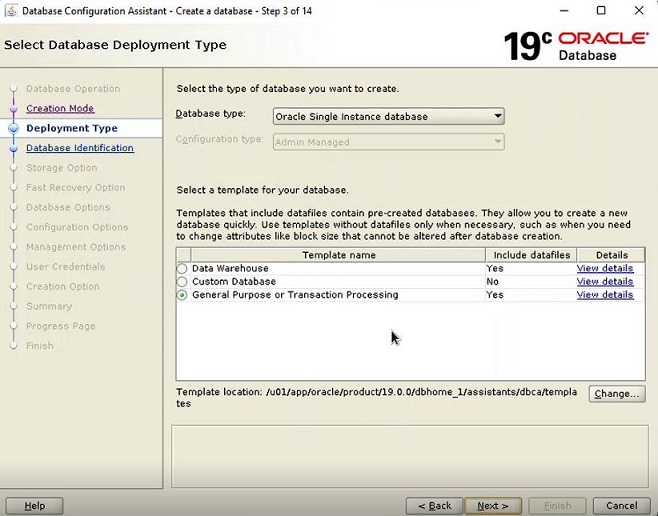Select the Data Warehouse template radio button
Viewport: 658px width, 516px height.
pyautogui.click(x=182, y=269)
